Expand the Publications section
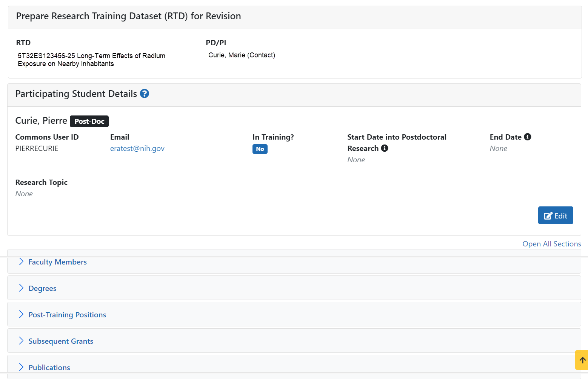Viewport: 588px width, 383px height. [x=294, y=367]
